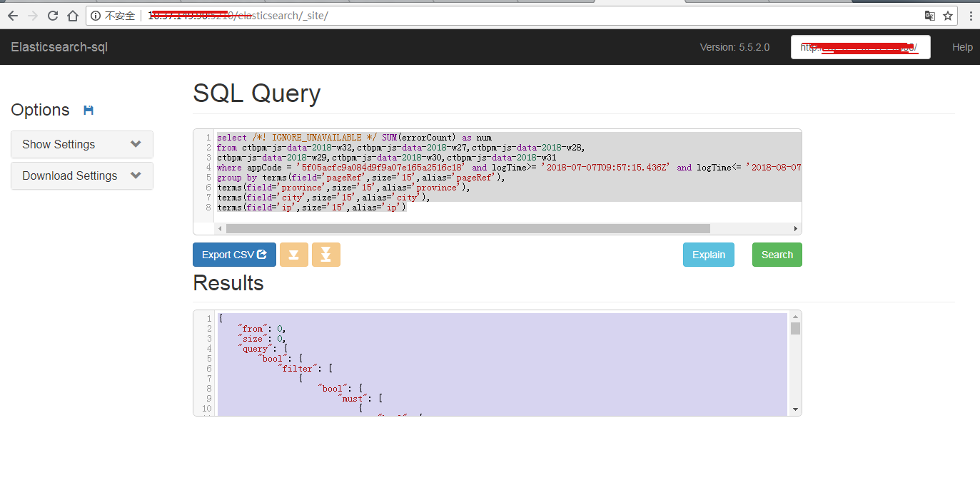Click the second orange fetch-all arrow button
Image resolution: width=980 pixels, height=495 pixels.
coord(325,255)
